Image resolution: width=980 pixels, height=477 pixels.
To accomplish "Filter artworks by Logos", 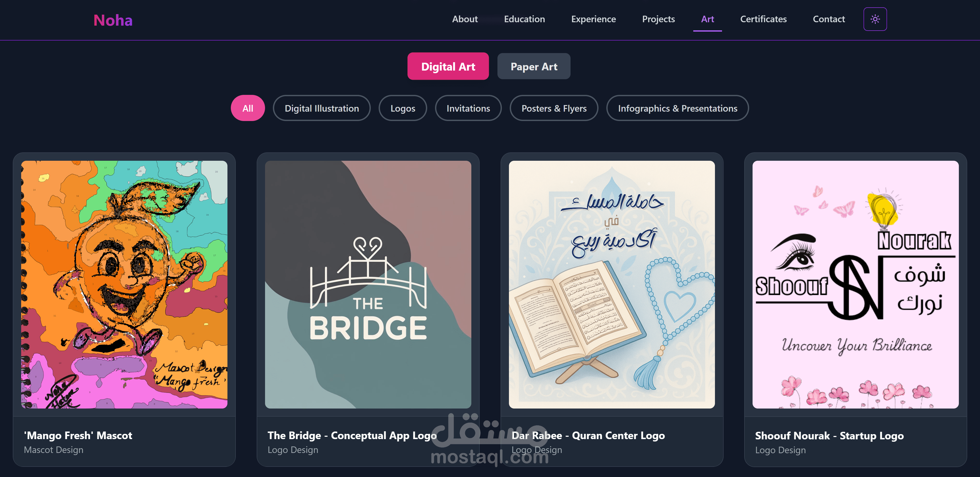I will (402, 108).
